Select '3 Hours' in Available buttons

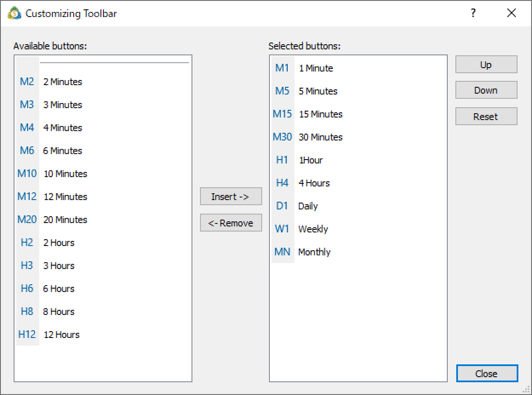(x=59, y=266)
